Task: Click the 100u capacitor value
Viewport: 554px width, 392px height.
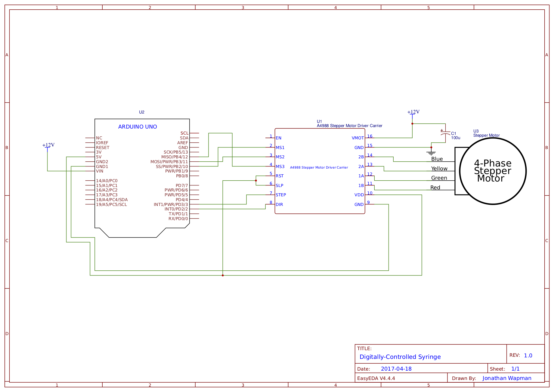Action: [456, 138]
